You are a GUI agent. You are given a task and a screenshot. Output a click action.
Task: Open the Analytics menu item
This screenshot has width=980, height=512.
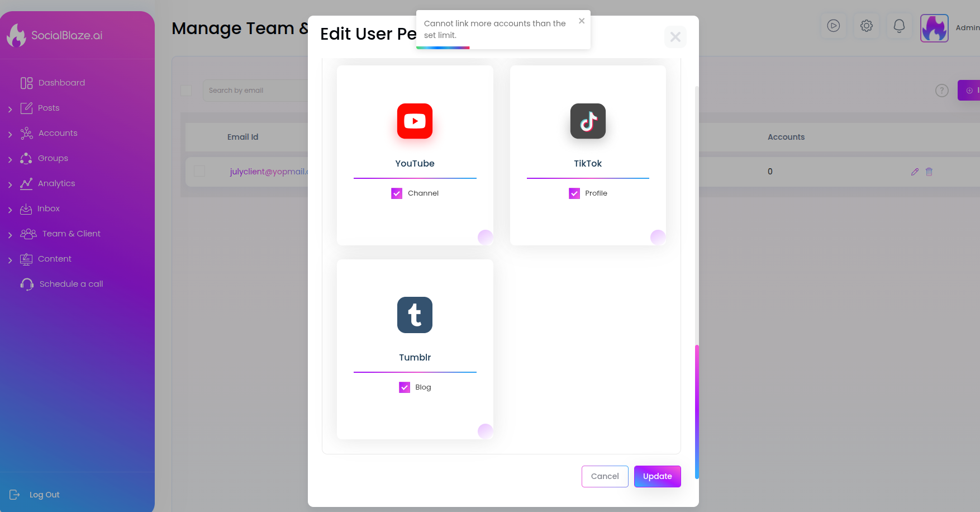(56, 183)
